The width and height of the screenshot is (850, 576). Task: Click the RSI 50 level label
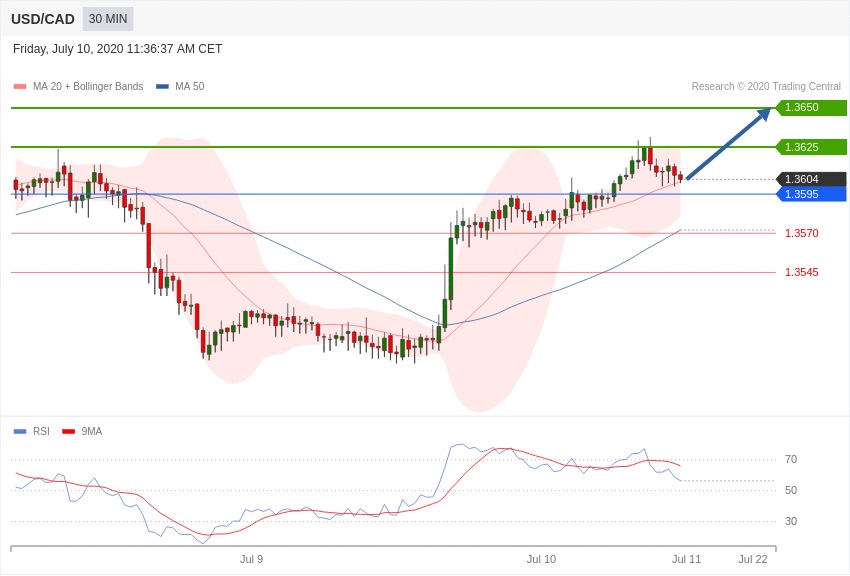click(x=791, y=490)
